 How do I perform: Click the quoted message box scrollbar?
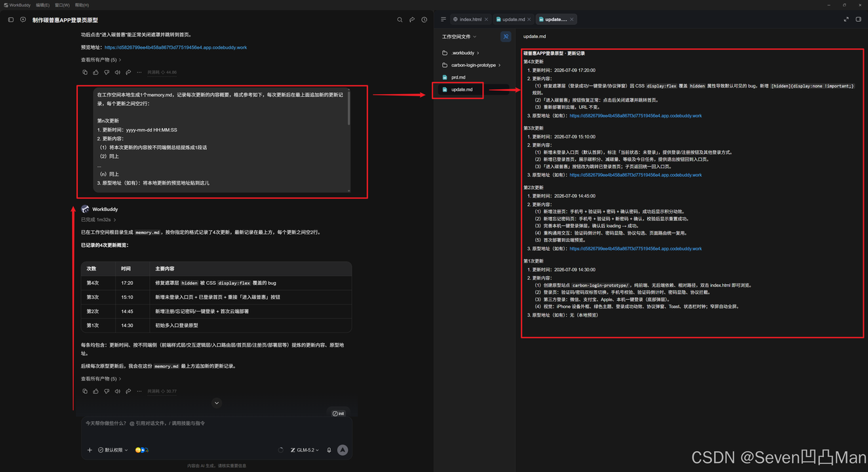pos(349,109)
